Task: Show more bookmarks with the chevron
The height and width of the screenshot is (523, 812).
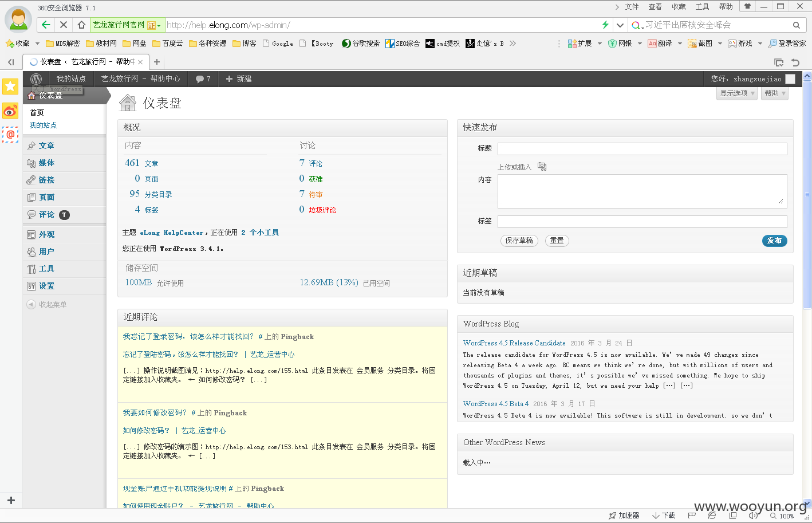Action: [513, 44]
